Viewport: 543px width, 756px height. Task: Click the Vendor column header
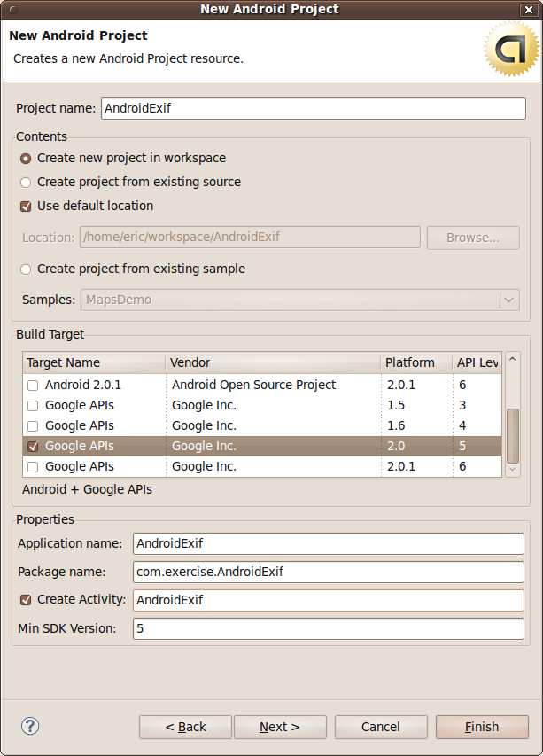(x=273, y=362)
